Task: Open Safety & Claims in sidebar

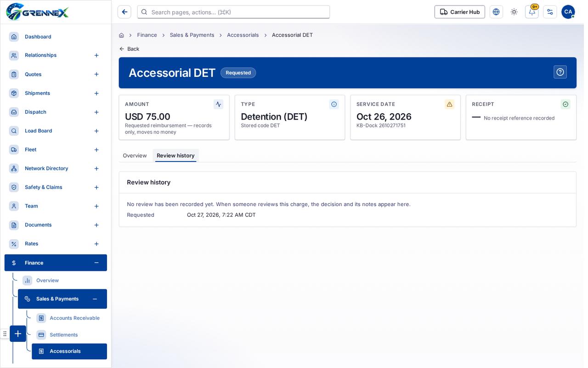Action: 56,187
